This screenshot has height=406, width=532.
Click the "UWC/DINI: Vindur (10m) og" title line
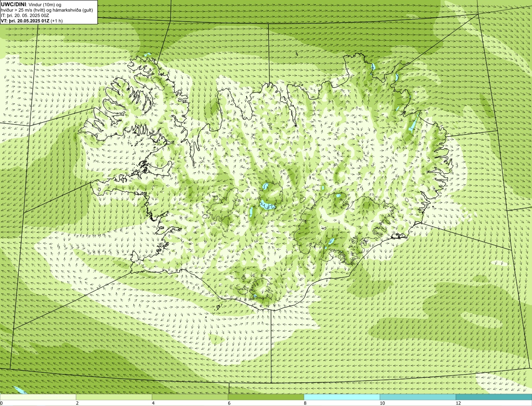click(31, 4)
